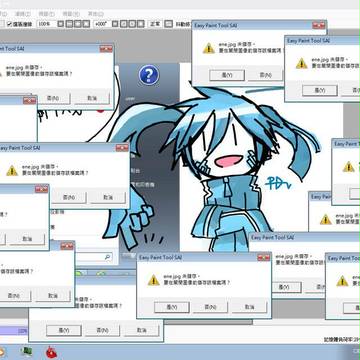This screenshot has width=360, height=360.
Task: Click 否(N) in the dialog just above the taskbar
Action: [102, 330]
